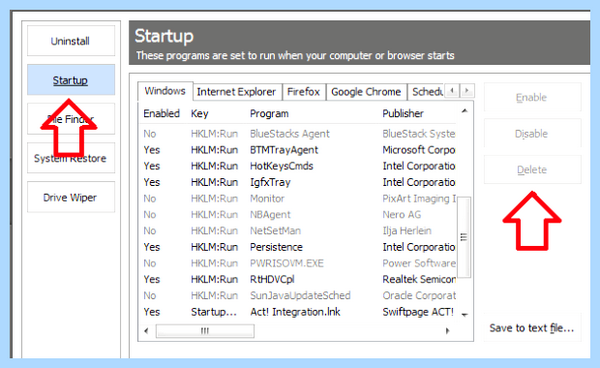Select the HotKeysCmds entry
Image resolution: width=600 pixels, height=368 pixels.
[x=298, y=166]
